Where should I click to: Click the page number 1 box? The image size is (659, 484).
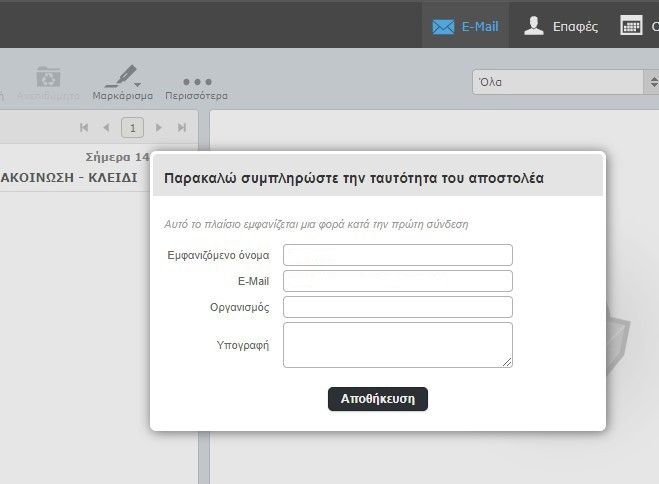tap(132, 127)
